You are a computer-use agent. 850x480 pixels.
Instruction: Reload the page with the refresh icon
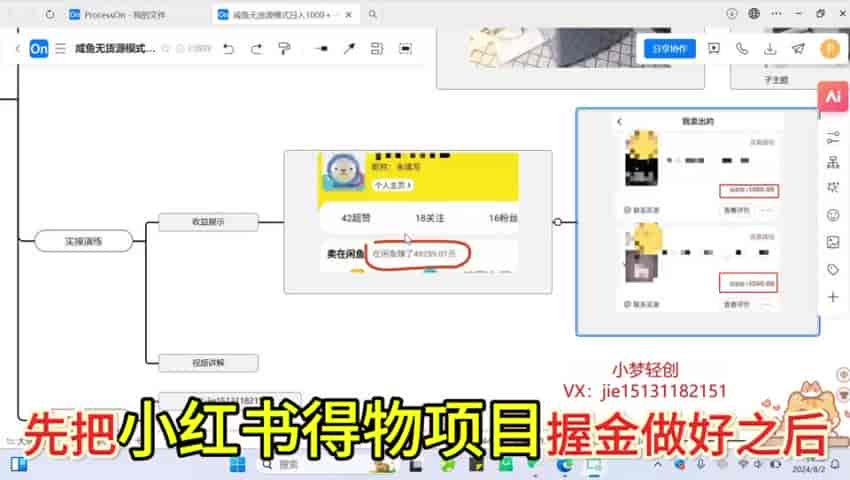click(50, 15)
